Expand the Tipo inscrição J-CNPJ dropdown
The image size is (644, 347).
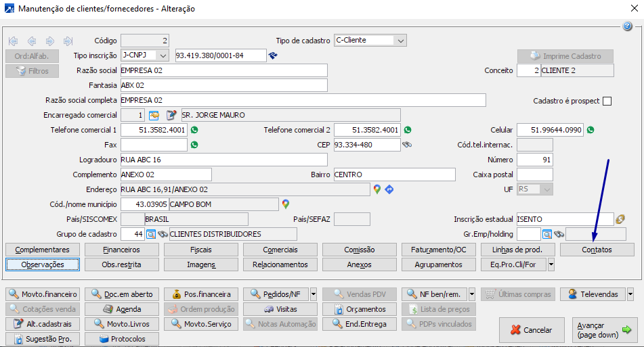point(163,55)
